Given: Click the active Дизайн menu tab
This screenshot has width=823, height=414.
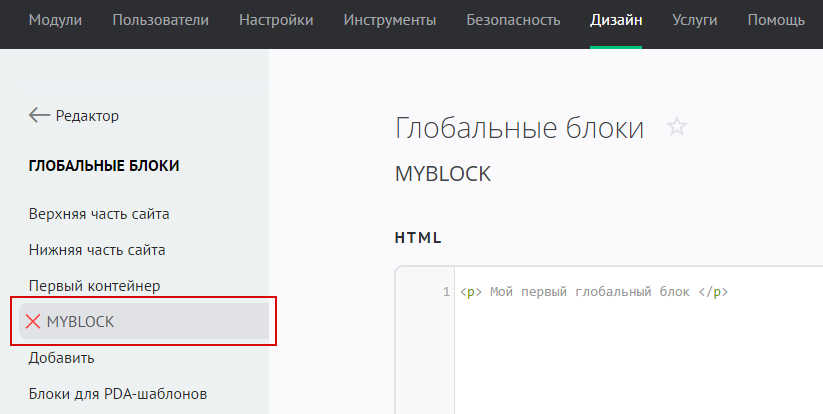Looking at the screenshot, I should (x=615, y=20).
